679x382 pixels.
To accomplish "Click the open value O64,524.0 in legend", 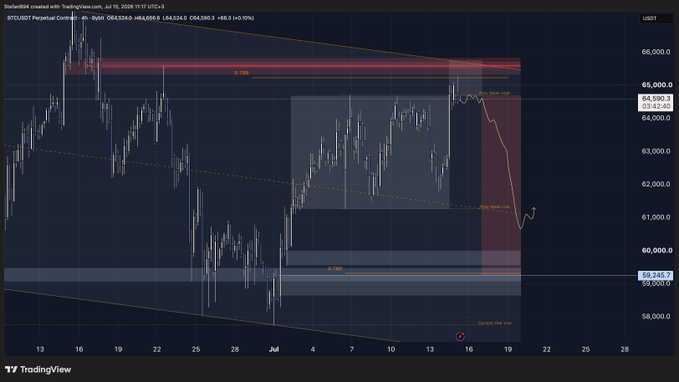I will pos(119,18).
